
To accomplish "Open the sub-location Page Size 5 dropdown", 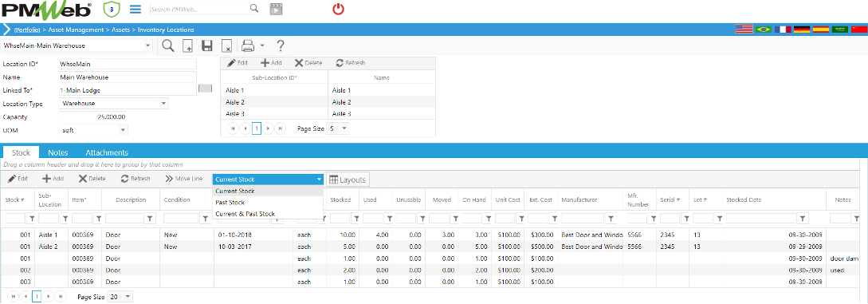I will click(x=345, y=128).
